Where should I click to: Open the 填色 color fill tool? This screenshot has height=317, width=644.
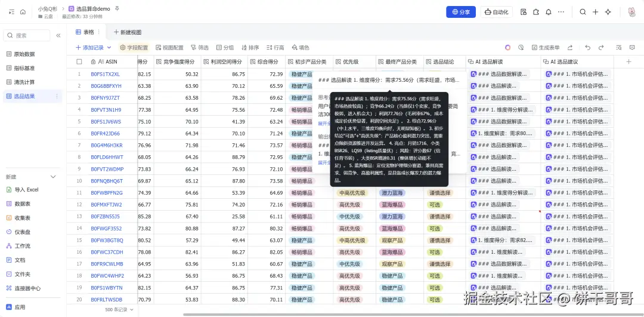tap(300, 48)
